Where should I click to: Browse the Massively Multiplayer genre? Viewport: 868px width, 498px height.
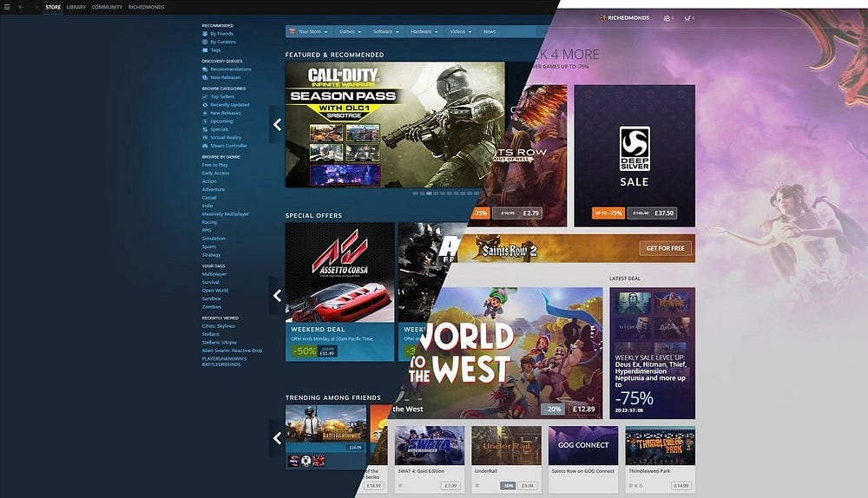pos(226,214)
